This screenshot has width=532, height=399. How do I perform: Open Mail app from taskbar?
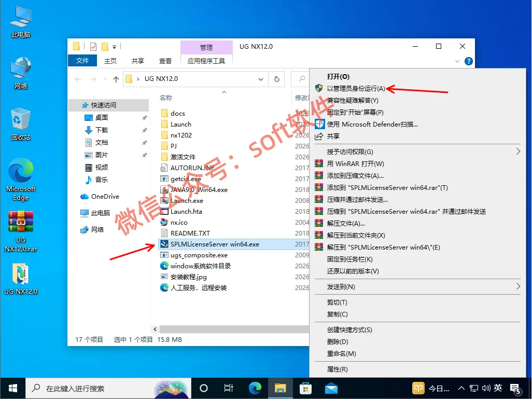[331, 388]
